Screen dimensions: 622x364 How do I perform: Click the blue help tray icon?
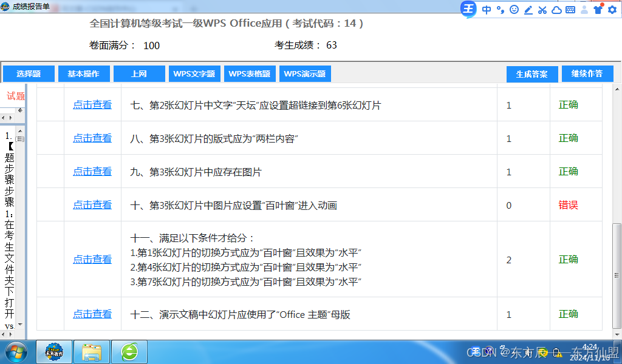click(x=490, y=351)
